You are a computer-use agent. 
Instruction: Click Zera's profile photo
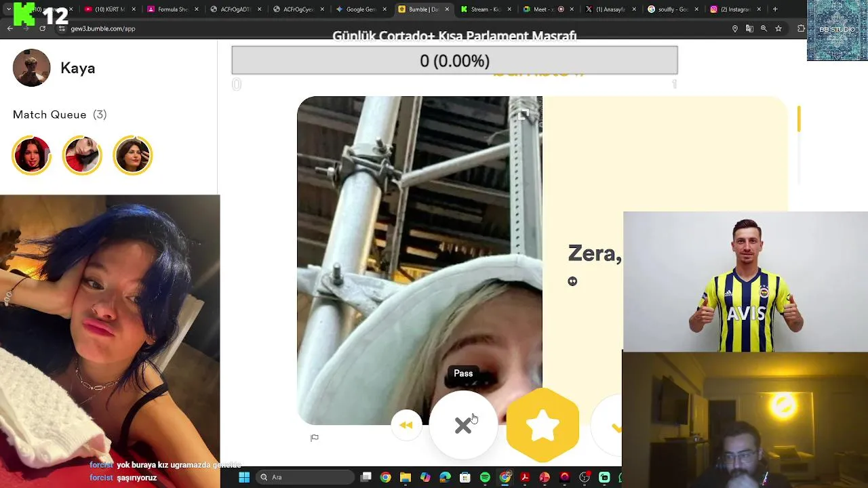pyautogui.click(x=420, y=260)
